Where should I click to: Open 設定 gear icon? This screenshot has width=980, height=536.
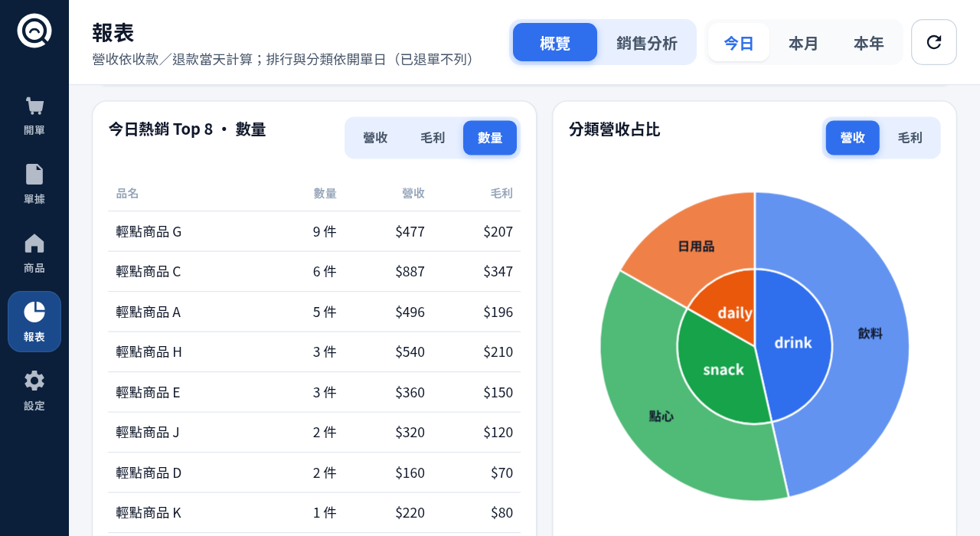tap(34, 381)
